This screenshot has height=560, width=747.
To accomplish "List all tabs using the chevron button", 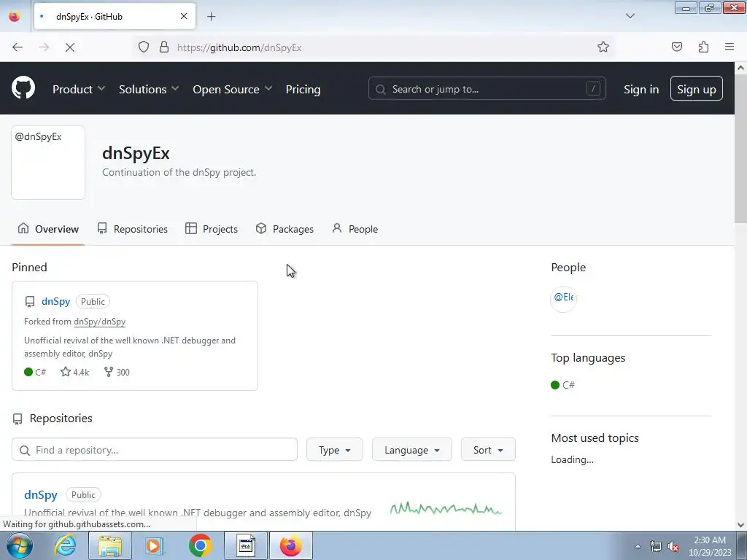I will (x=630, y=16).
